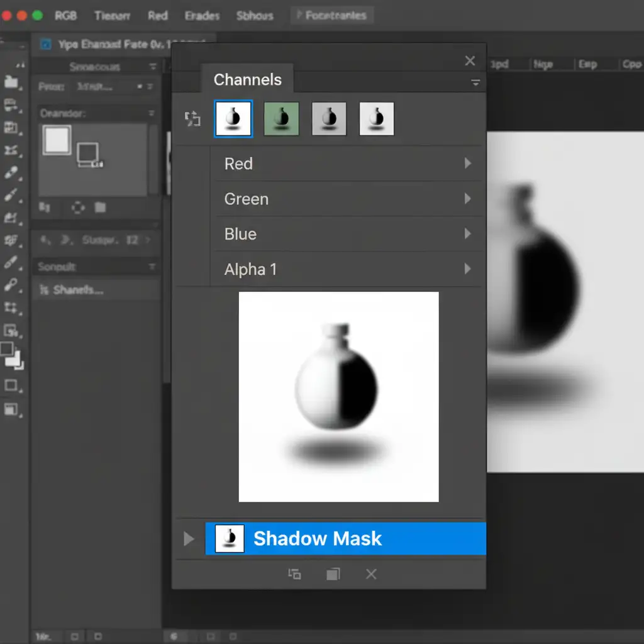644x644 pixels.
Task: Select the crop tool in left toolbar
Action: pos(11,308)
